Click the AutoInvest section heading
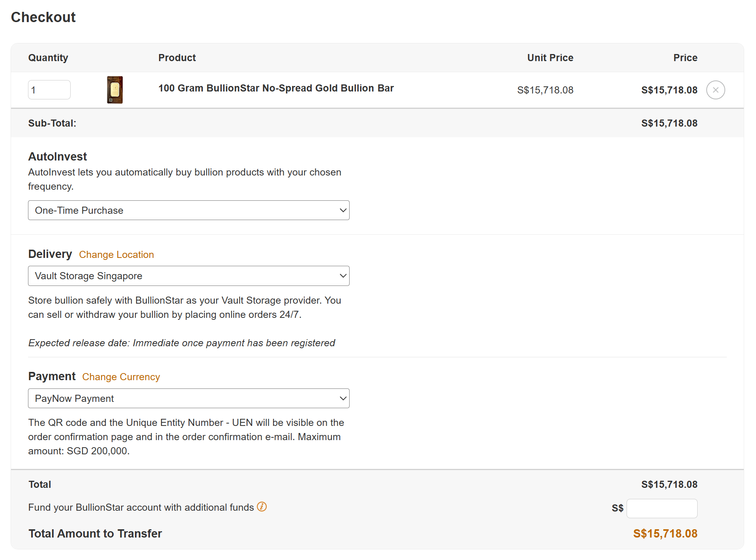 point(58,157)
